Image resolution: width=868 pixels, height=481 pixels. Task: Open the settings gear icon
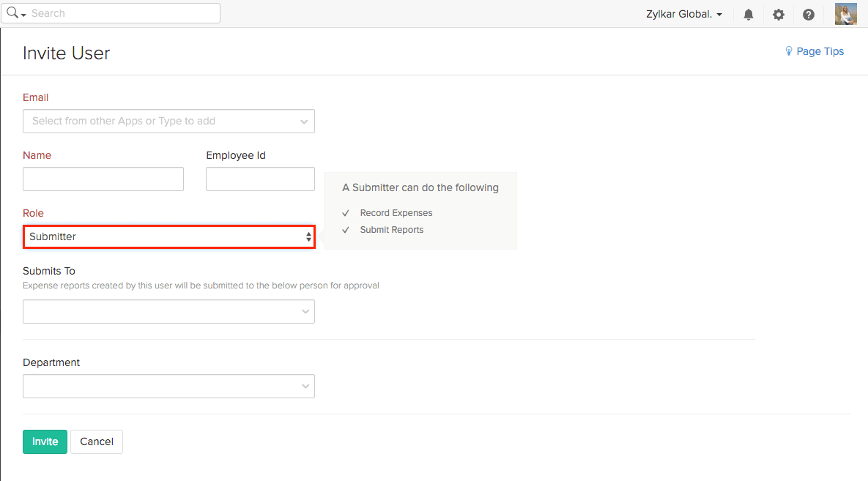tap(778, 14)
